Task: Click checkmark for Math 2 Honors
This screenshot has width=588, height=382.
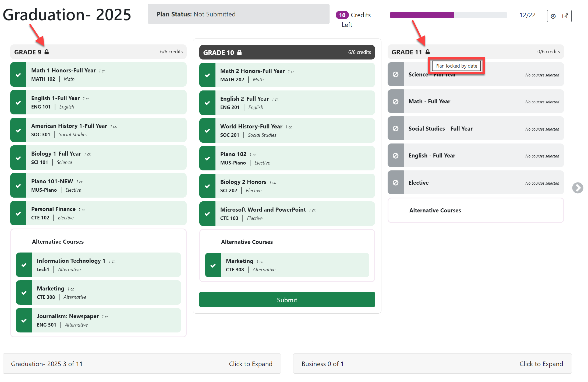Action: [x=207, y=75]
